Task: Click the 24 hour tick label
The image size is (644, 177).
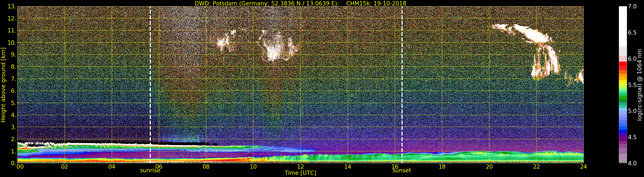Action: (x=583, y=166)
